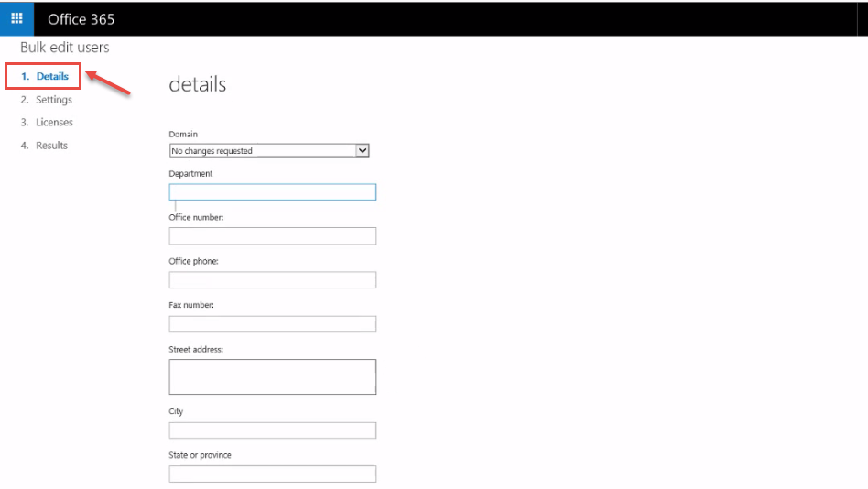The height and width of the screenshot is (489, 868).
Task: Open the No changes requested combo box
Action: (269, 150)
